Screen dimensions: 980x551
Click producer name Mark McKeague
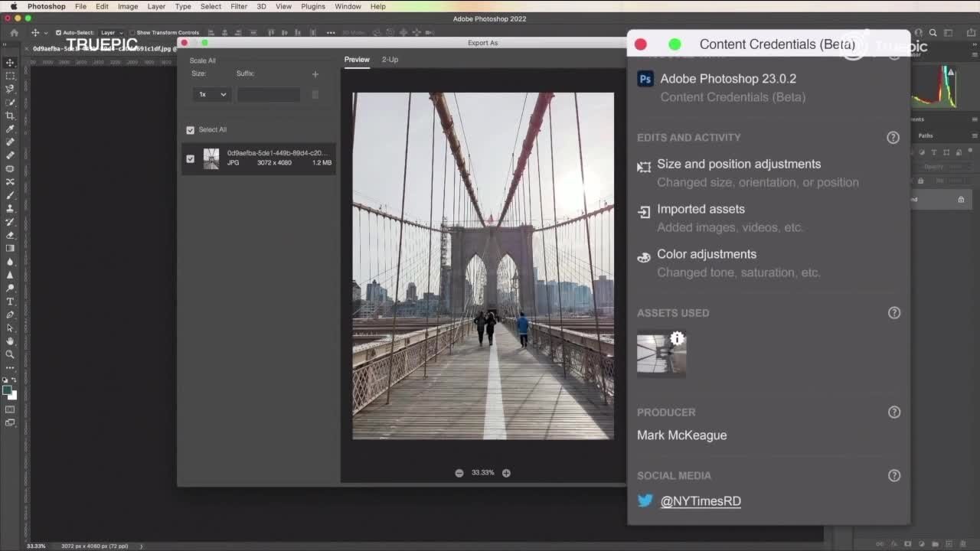[682, 435]
